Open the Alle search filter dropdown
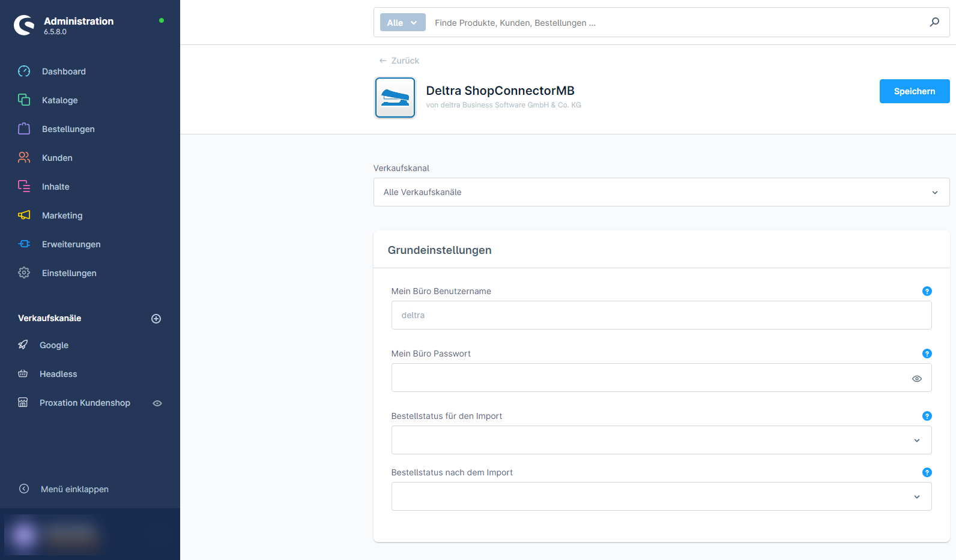The image size is (956, 560). tap(402, 22)
